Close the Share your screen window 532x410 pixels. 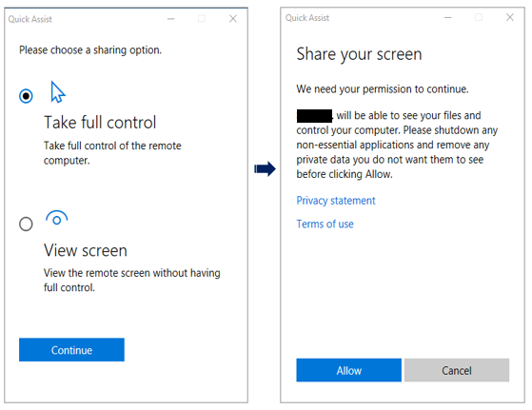pyautogui.click(x=510, y=17)
